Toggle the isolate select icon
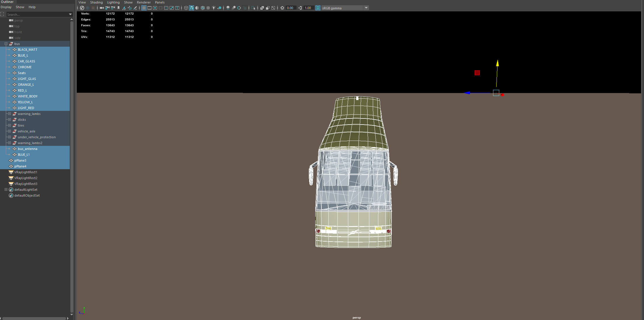This screenshot has height=320, width=644. click(x=253, y=8)
